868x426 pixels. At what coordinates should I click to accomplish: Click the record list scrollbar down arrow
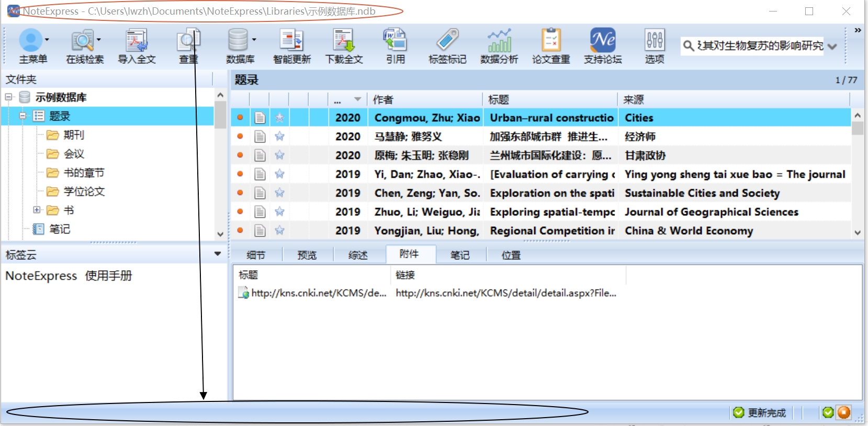pos(858,233)
